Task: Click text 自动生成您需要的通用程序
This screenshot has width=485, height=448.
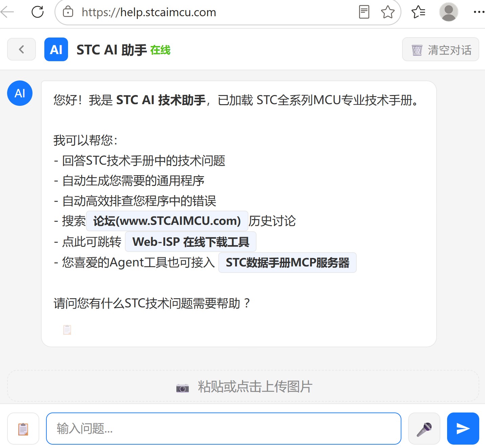Action: [x=134, y=181]
